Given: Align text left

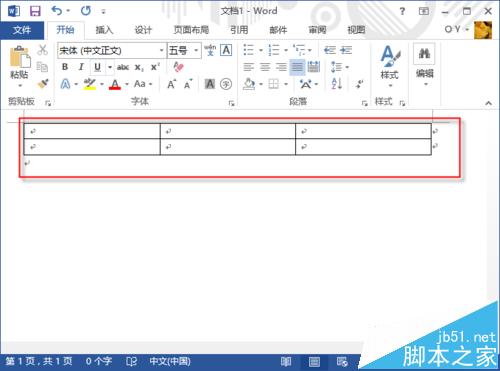Looking at the screenshot, I should click(x=249, y=67).
